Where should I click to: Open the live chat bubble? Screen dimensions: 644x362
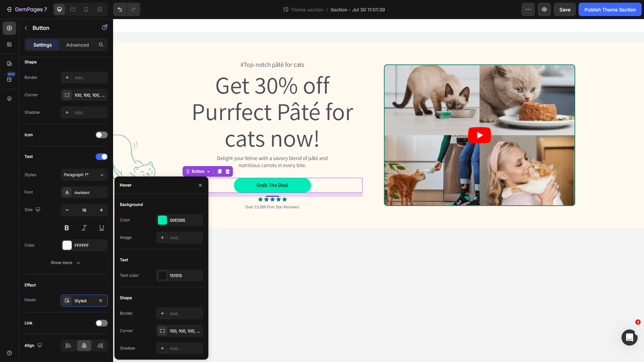[x=629, y=337]
